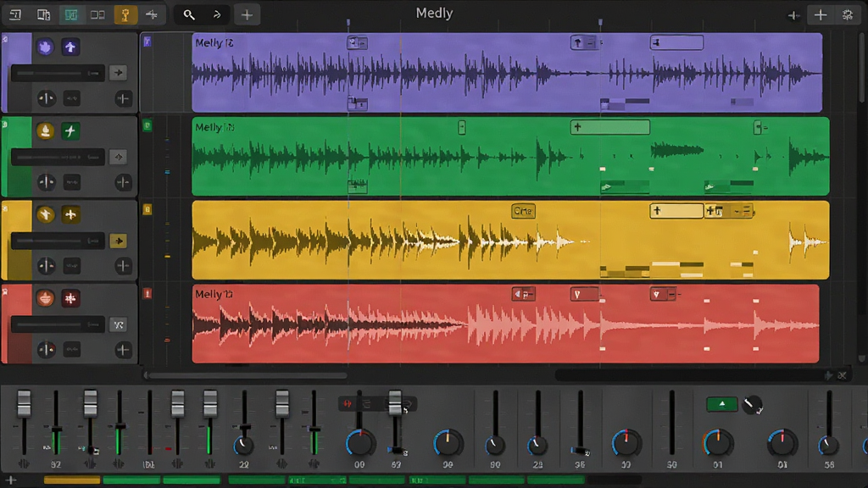Open settings gear at top right
This screenshot has height=488, width=868.
[848, 15]
